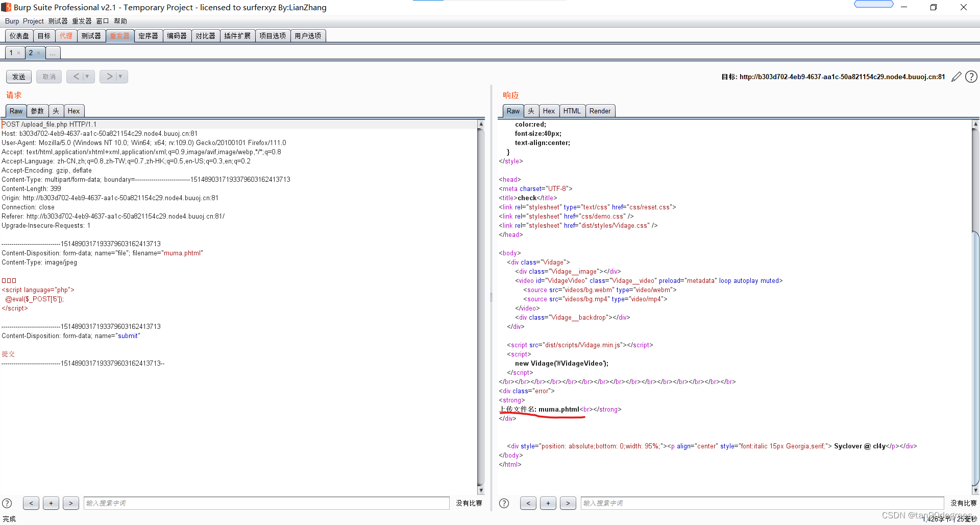Open the Repeater help question-mark icon

(x=971, y=77)
